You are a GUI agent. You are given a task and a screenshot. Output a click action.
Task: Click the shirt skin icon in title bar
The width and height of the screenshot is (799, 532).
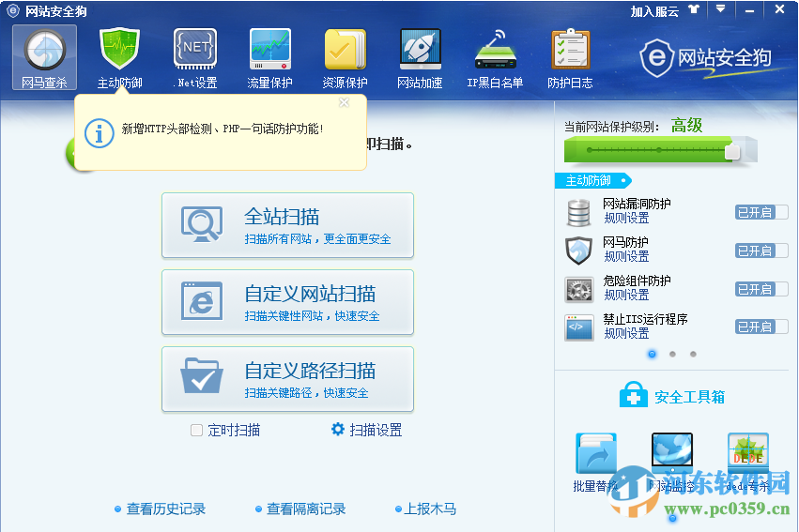694,9
